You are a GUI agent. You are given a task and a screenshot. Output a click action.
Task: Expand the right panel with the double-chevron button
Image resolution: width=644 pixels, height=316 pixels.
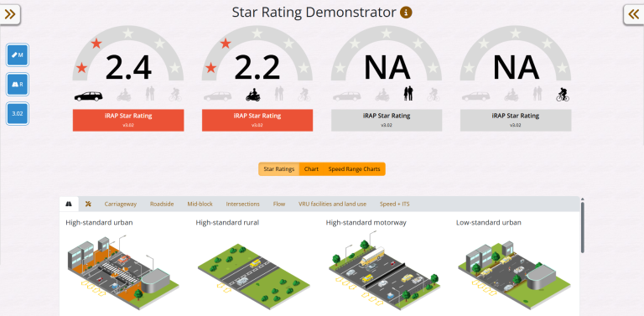[x=634, y=14]
